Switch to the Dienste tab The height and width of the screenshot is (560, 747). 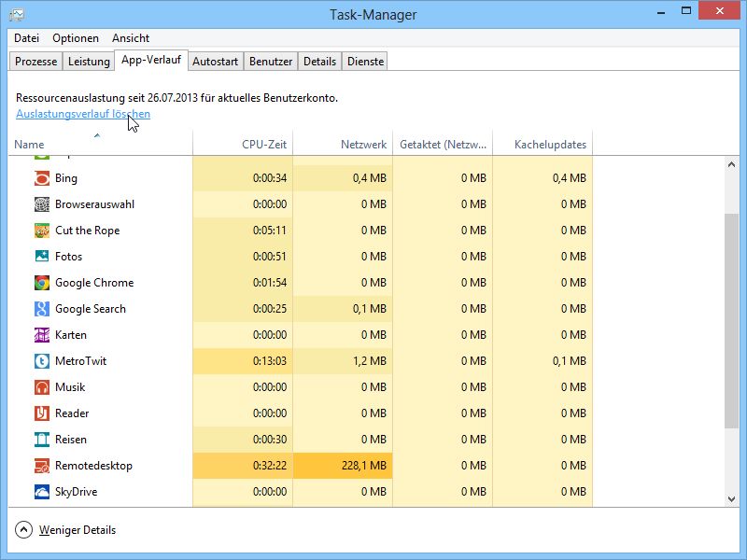[365, 62]
